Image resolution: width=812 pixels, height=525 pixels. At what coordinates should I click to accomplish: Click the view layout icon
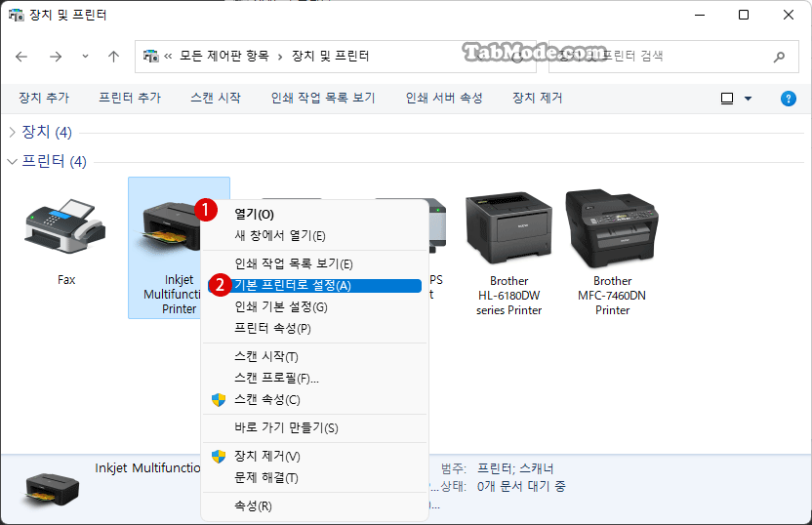[x=727, y=99]
